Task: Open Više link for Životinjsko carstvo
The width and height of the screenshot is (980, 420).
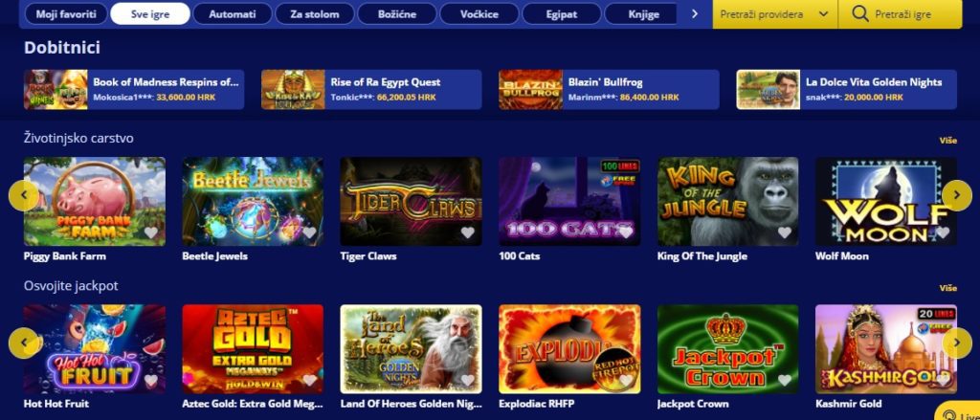Action: [x=948, y=141]
